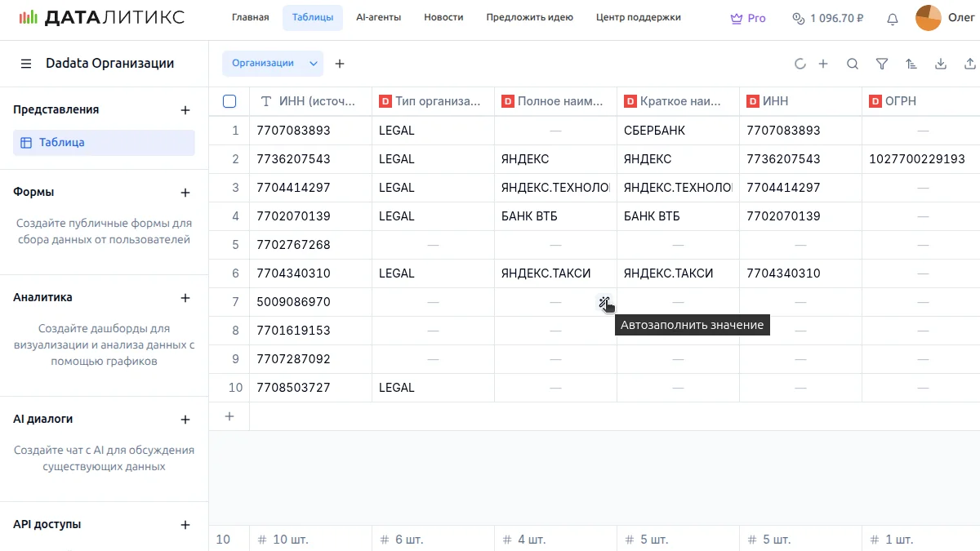Open the table search icon
This screenshot has height=551, width=980.
852,64
